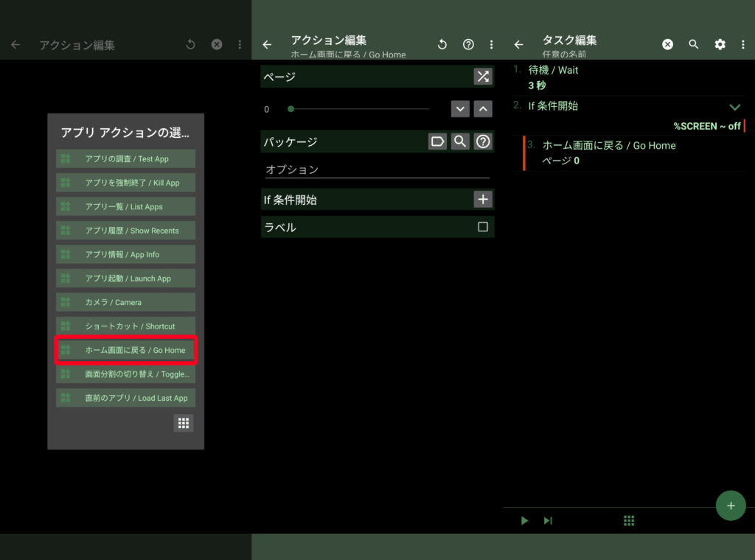Choose アプリ起動 / Launch App from list
Image resolution: width=755 pixels, height=560 pixels.
[126, 279]
